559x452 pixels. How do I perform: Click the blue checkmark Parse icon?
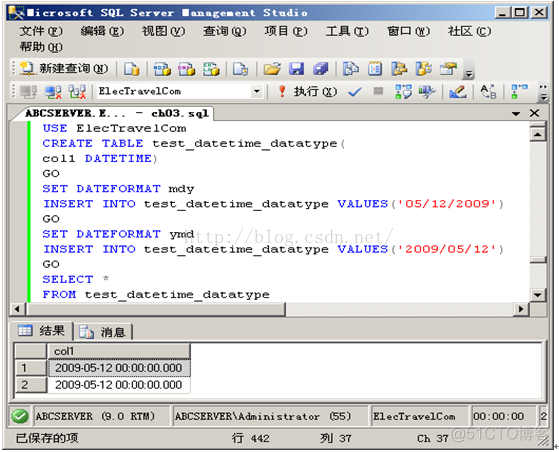pos(355,92)
